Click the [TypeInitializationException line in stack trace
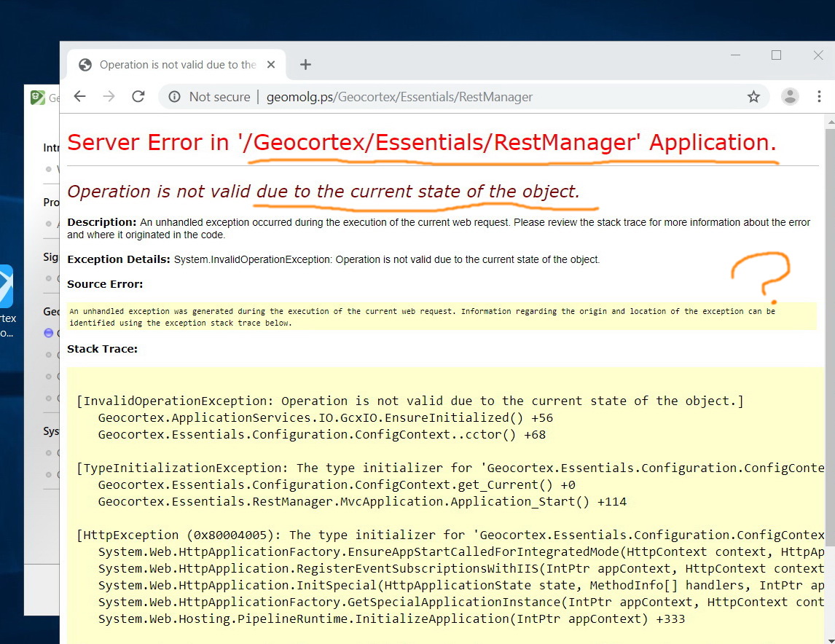Screen dimensions: 835x644 (450, 468)
